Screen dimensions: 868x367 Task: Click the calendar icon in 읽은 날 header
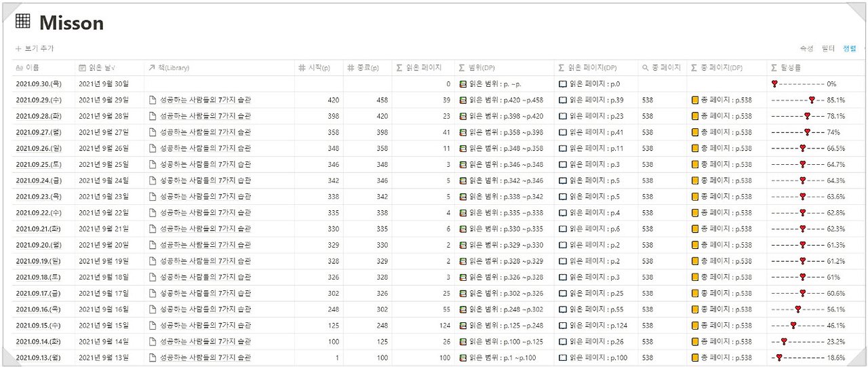click(83, 68)
